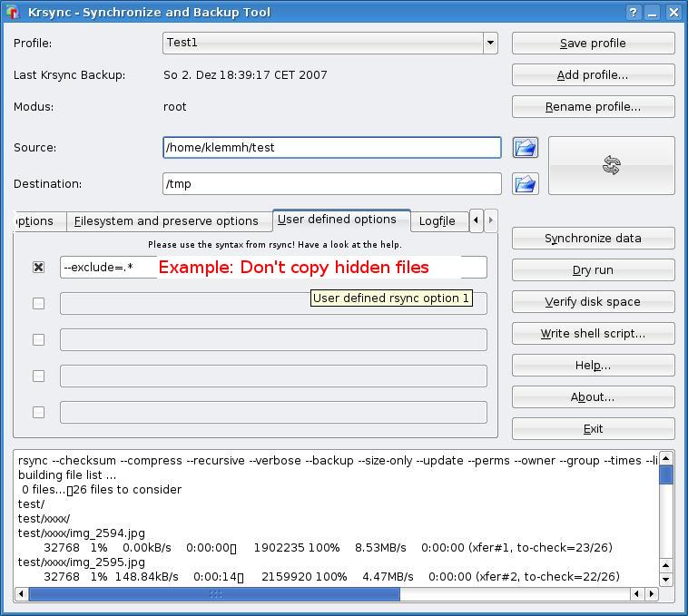Click output vertical scrollbar thumb

(665, 474)
